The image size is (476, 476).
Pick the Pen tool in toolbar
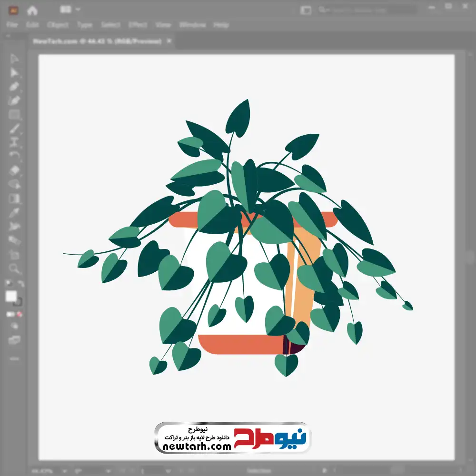(x=14, y=87)
